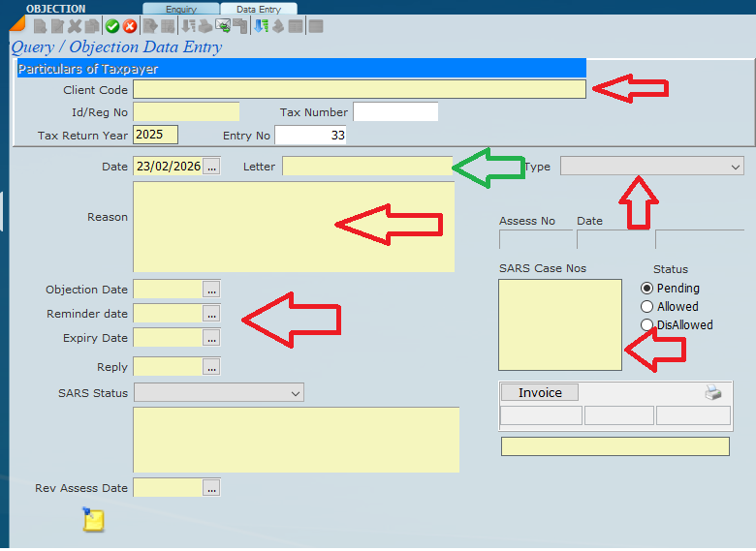Image resolution: width=756 pixels, height=551 pixels.
Task: Click into the Client Code field
Action: [359, 90]
